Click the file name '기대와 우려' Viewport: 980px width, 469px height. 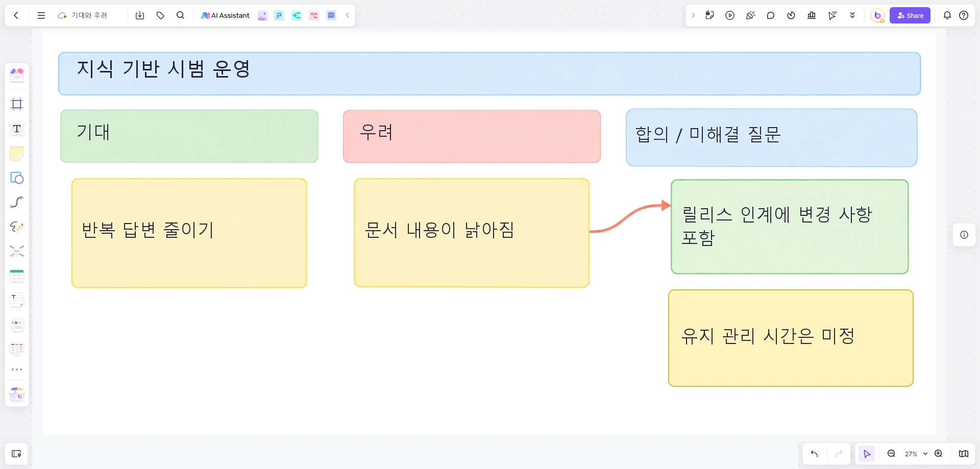point(89,15)
